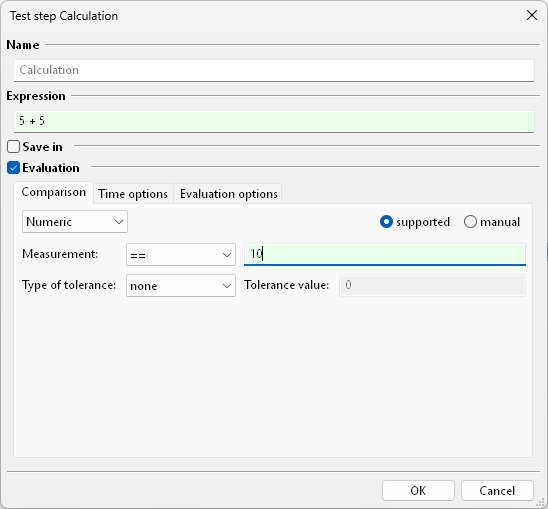This screenshot has height=509, width=548.
Task: Click the resize grip in the dialog corner
Action: click(540, 502)
